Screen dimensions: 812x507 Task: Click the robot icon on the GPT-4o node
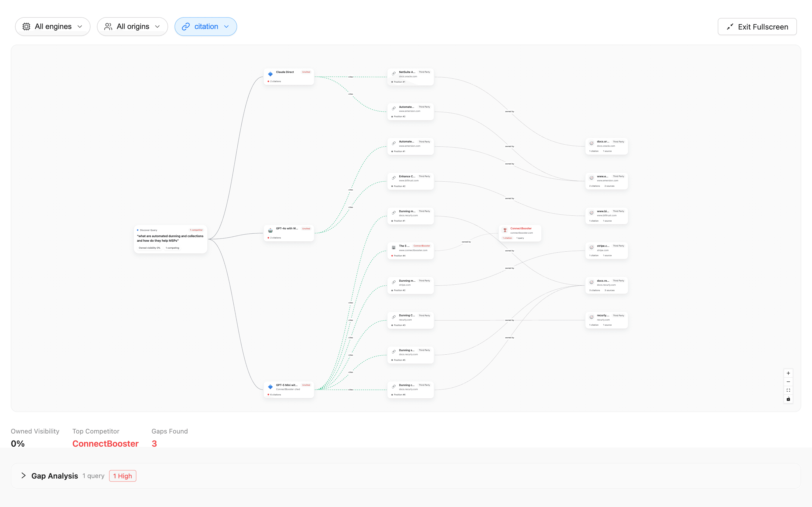coord(270,230)
